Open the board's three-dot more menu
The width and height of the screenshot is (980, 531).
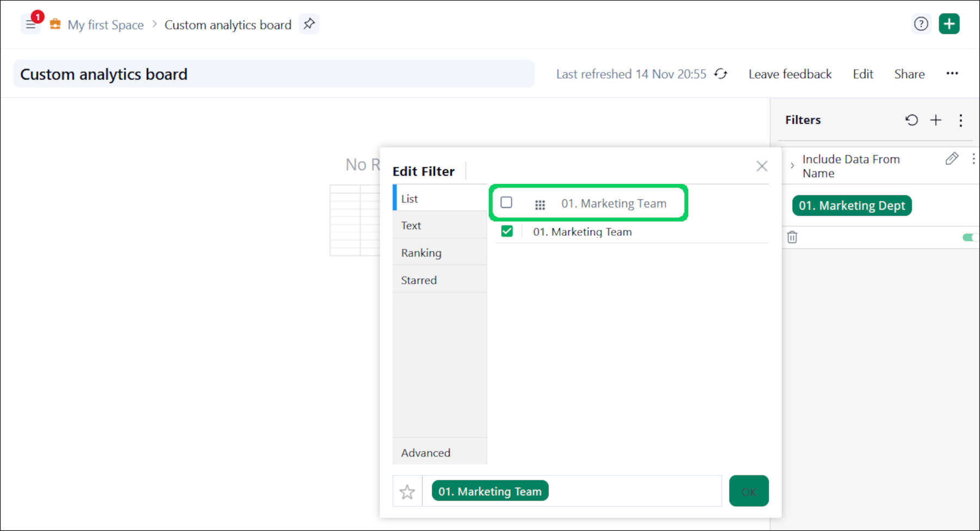coord(952,74)
